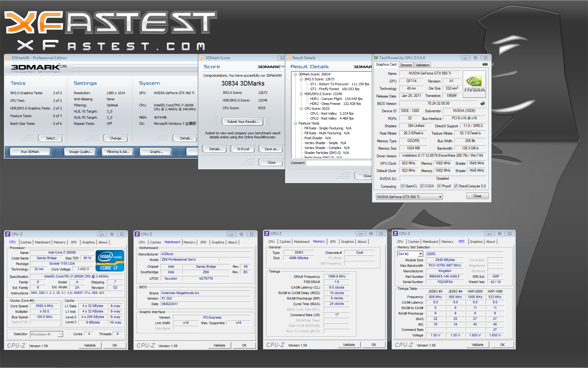Click the Close button in the 3DMark Score window
588x368 pixels.
271,163
